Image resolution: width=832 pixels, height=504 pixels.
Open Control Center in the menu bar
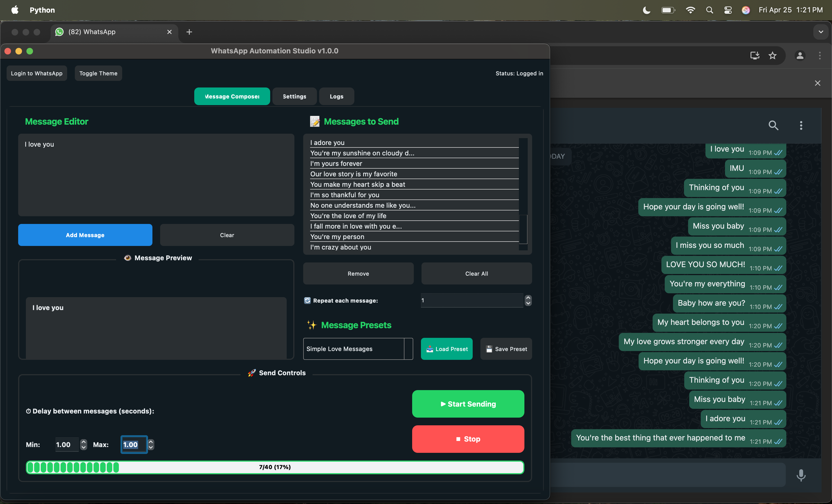click(728, 10)
